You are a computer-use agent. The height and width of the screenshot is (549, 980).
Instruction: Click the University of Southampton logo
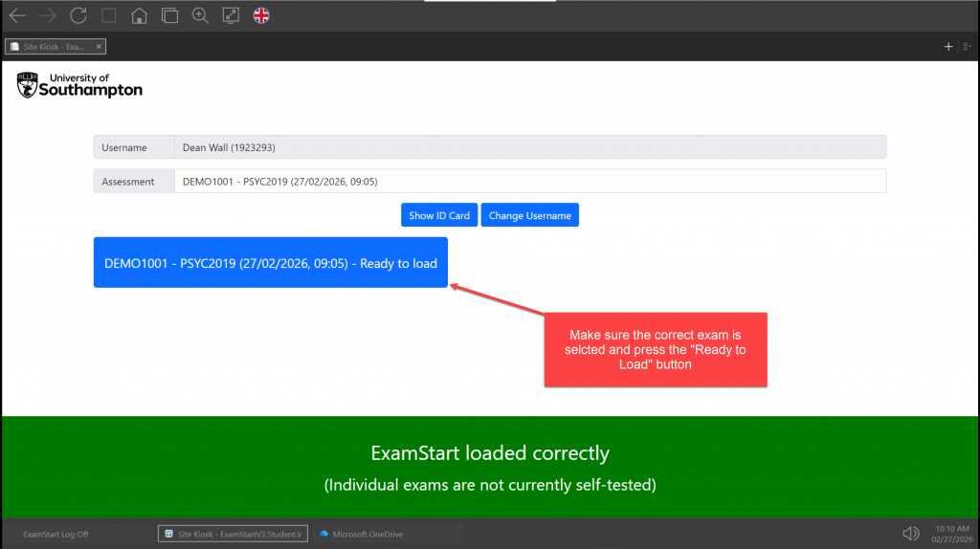point(80,85)
